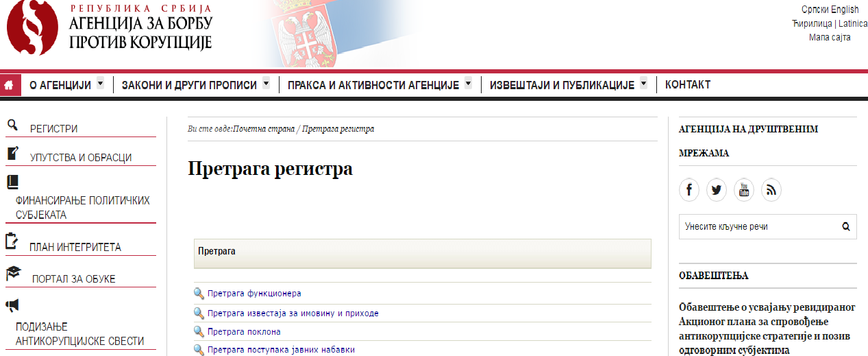This screenshot has height=356, width=868.
Task: Expand ИЗВЕШТАЈИ И ПУБЛИКАЦИЈЕ dropdown arrow
Action: pyautogui.click(x=643, y=84)
